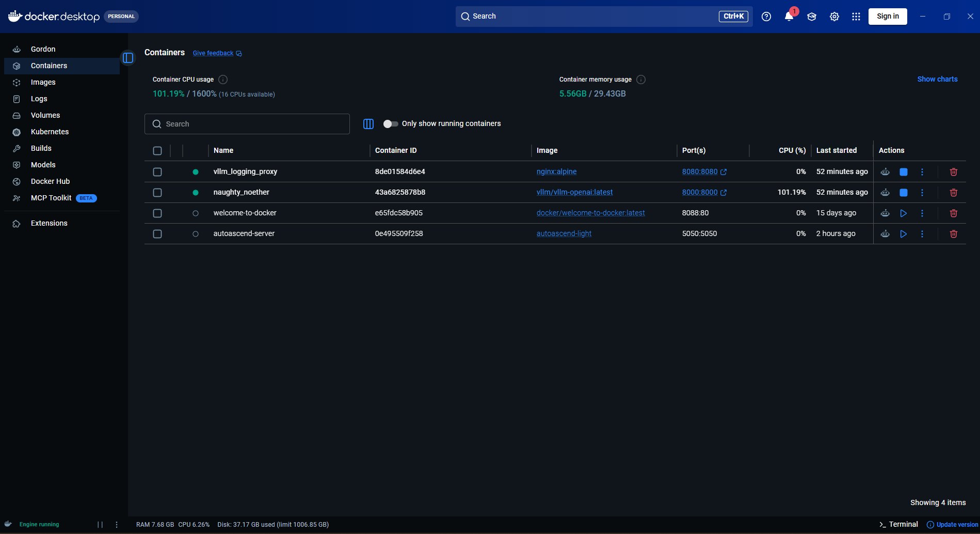
Task: Click Sign in button
Action: coord(888,16)
